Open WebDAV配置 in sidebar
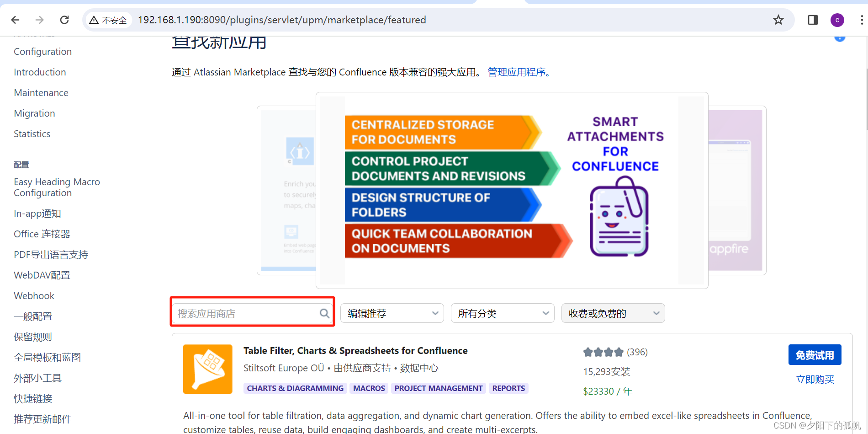The width and height of the screenshot is (868, 434). pos(42,275)
